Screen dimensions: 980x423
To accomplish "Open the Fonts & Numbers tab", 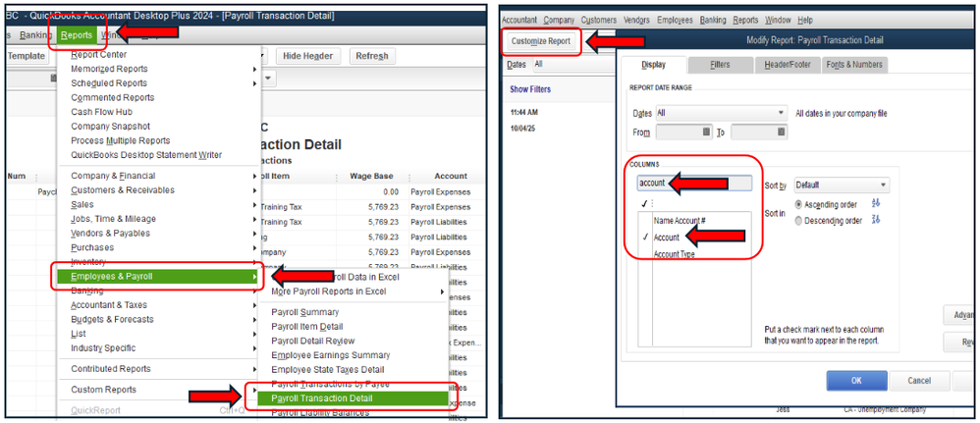I will point(853,65).
